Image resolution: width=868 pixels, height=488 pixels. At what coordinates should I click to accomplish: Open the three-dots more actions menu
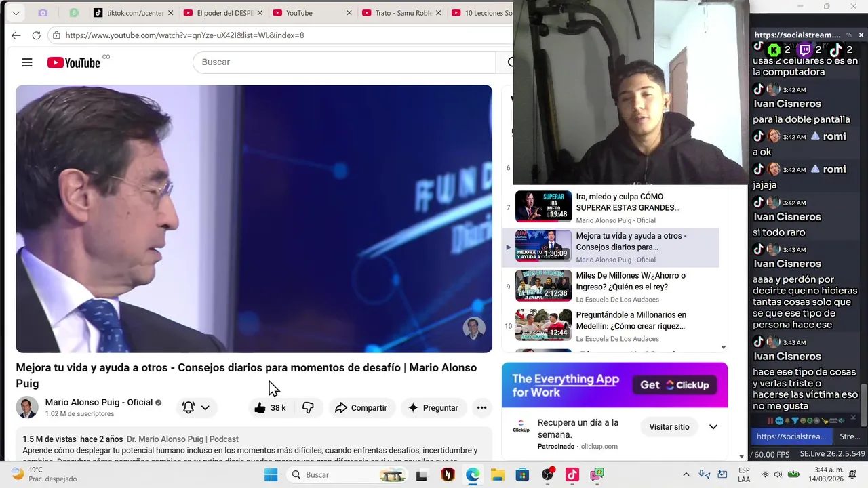tap(481, 408)
